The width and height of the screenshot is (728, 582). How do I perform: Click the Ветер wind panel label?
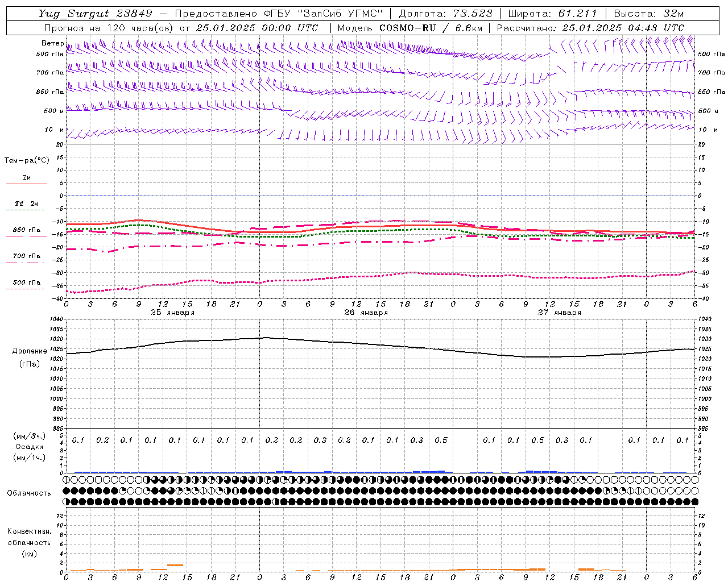click(x=52, y=43)
